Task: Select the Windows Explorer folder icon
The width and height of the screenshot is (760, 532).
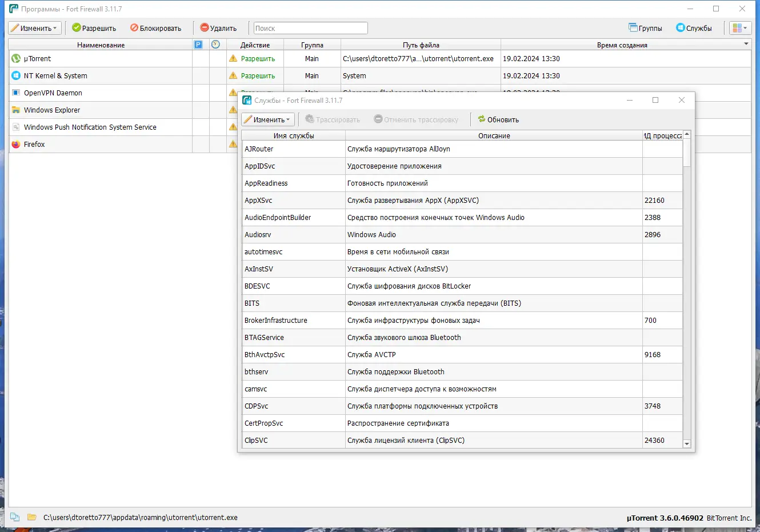Action: click(x=16, y=110)
